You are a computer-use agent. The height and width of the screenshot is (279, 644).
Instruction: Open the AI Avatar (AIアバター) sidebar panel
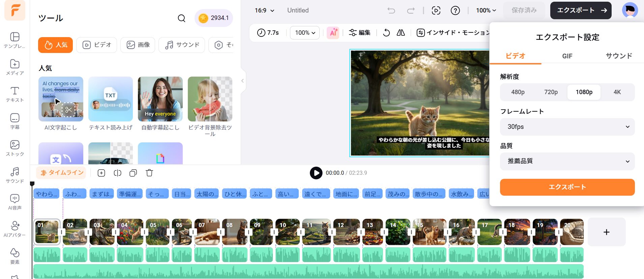click(x=14, y=229)
